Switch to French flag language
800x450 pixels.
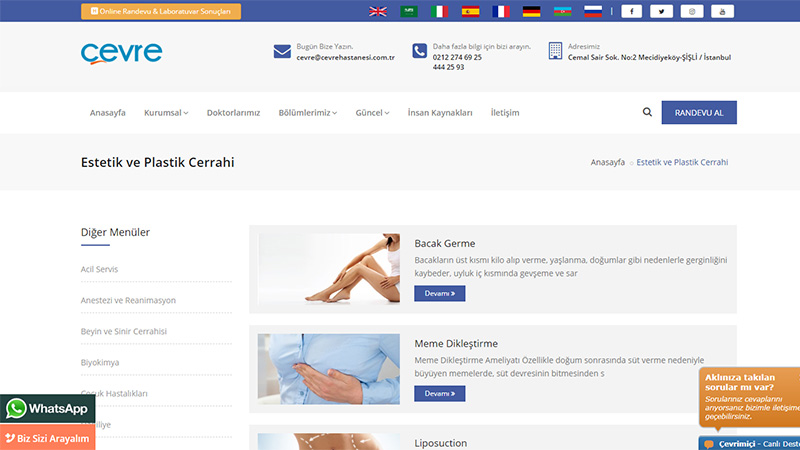pyautogui.click(x=501, y=11)
